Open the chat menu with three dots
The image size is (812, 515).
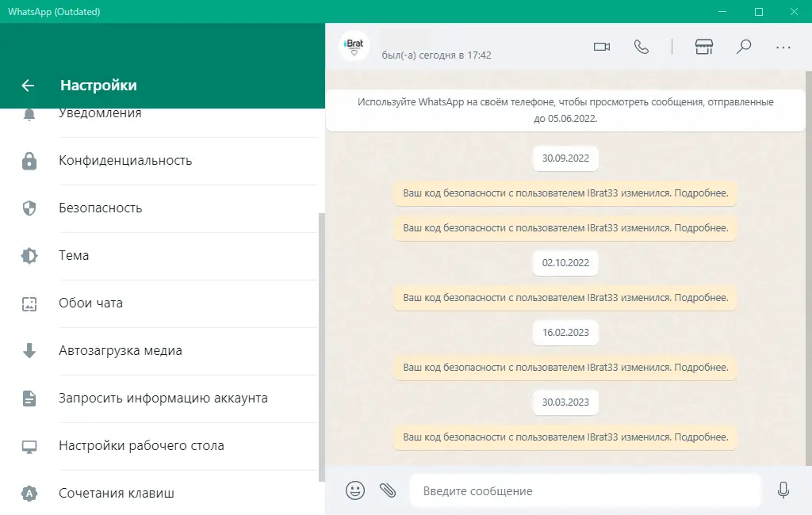point(783,48)
